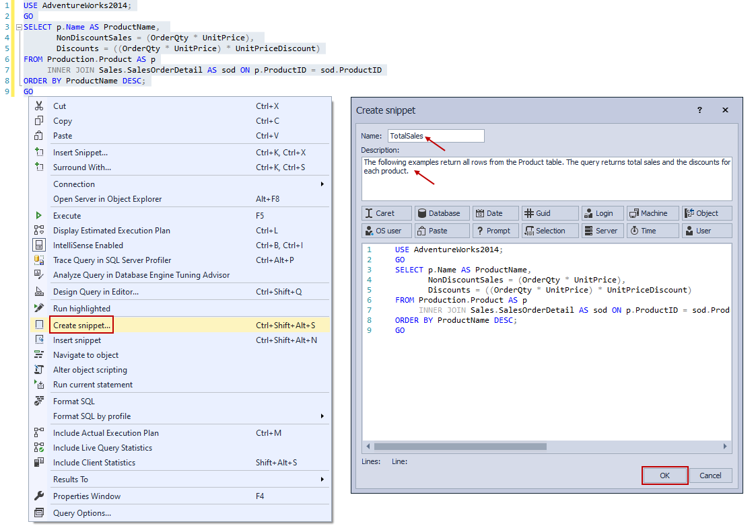Click the Trace Query in Profiler icon

tap(39, 260)
